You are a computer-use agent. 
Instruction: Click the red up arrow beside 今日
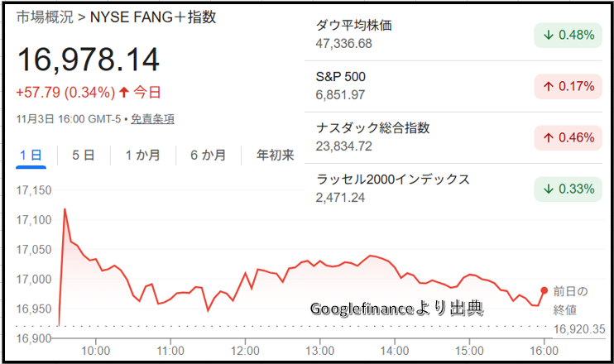[124, 93]
